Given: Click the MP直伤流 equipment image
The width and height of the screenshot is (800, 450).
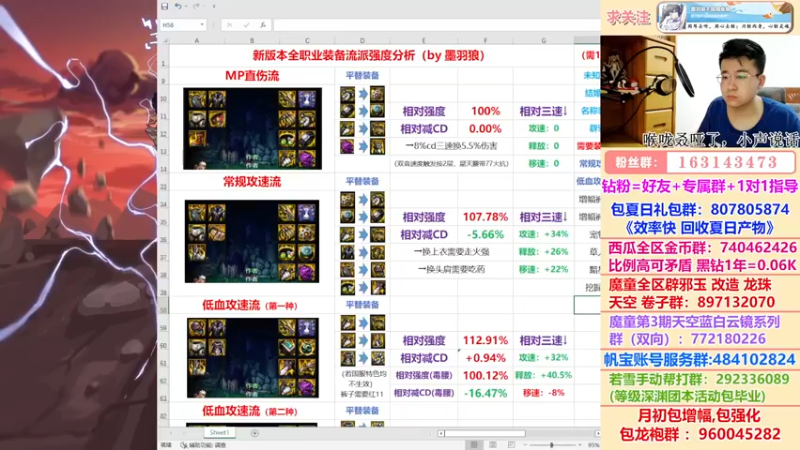Looking at the screenshot, I should (253, 129).
